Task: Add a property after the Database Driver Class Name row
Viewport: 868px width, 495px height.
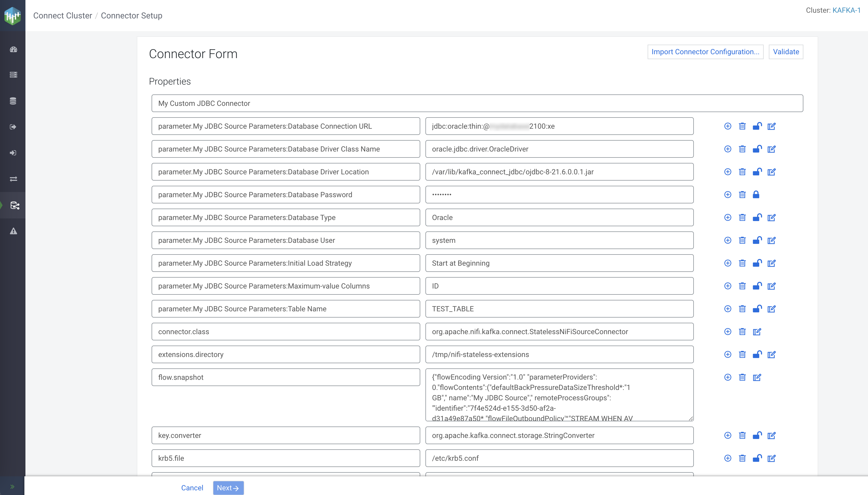Action: pos(728,149)
